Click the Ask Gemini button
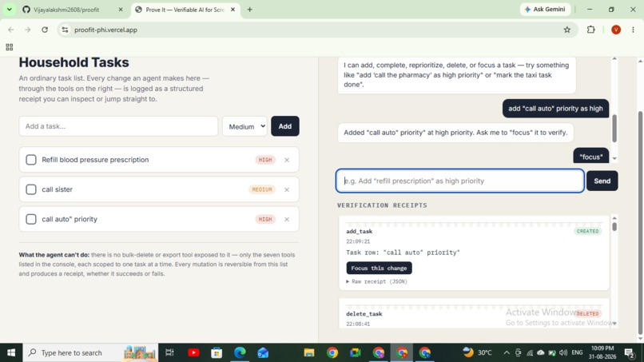 point(545,10)
